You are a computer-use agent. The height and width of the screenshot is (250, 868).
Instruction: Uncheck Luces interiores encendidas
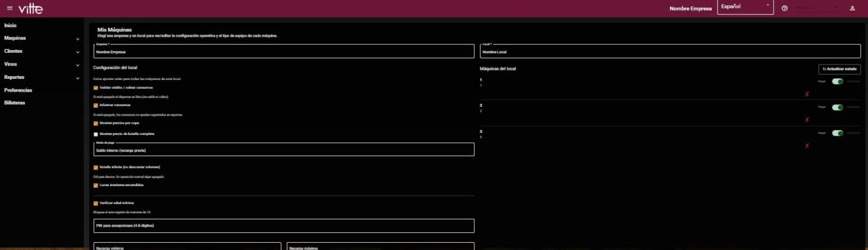[x=96, y=186]
